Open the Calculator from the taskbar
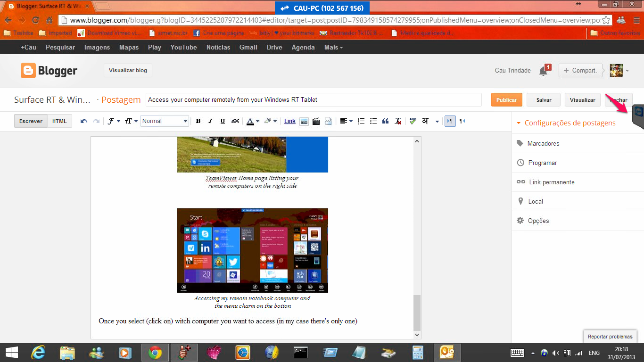 [418, 353]
